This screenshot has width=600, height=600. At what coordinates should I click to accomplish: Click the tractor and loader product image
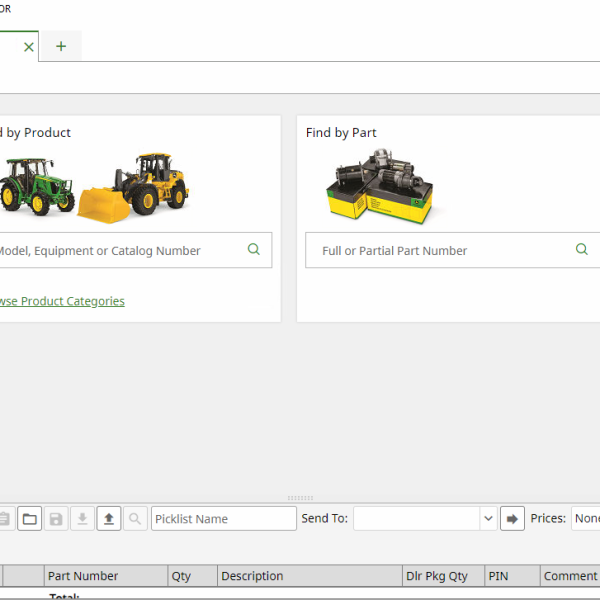pyautogui.click(x=95, y=188)
